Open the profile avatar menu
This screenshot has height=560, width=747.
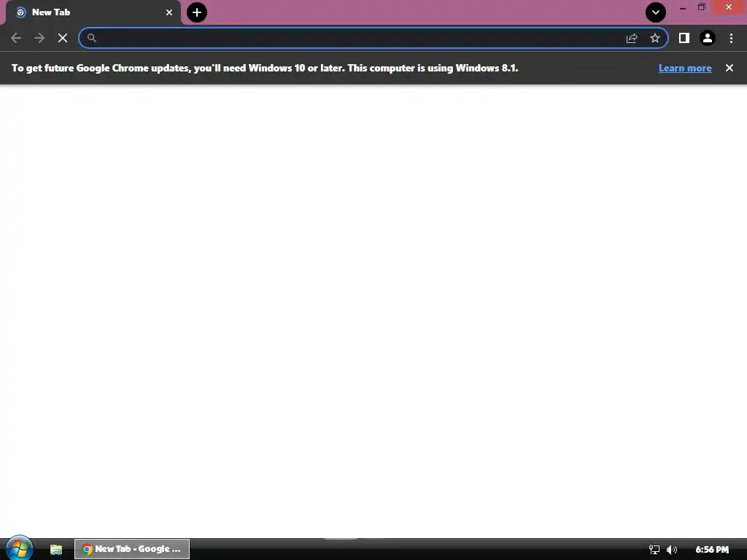(708, 38)
